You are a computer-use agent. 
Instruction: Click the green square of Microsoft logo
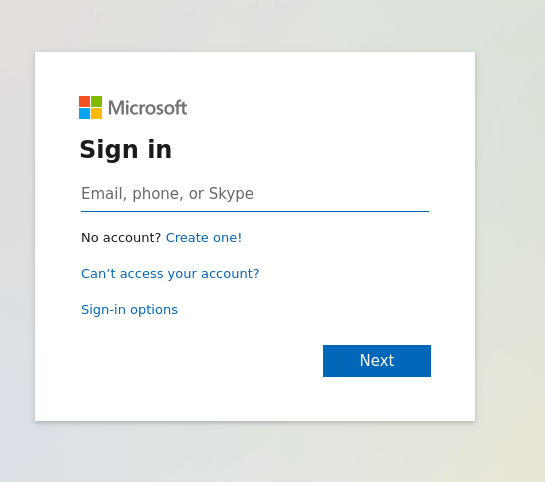tap(96, 101)
